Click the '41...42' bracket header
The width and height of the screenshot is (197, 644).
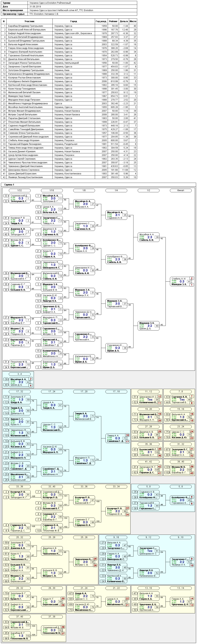148,462
